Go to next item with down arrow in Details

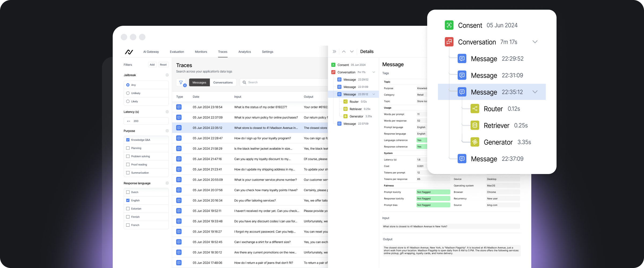point(352,52)
